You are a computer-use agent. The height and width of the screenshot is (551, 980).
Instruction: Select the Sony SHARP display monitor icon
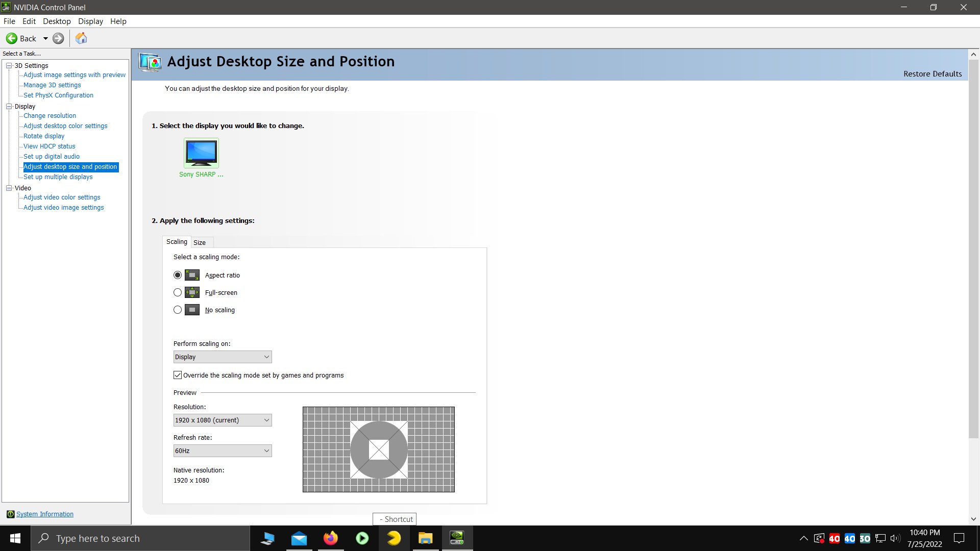(x=201, y=153)
